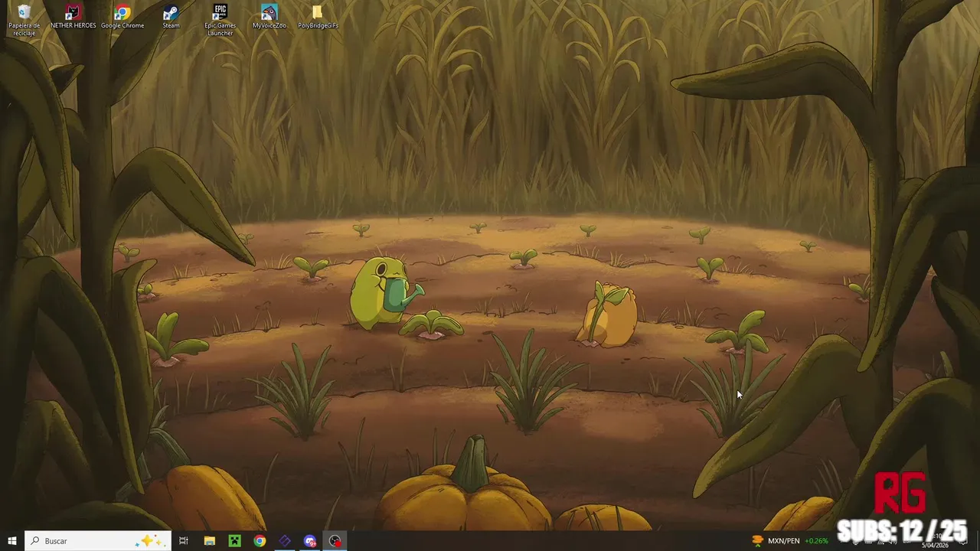This screenshot has height=551, width=980.
Task: Open the Windows Start menu
Action: click(x=11, y=541)
